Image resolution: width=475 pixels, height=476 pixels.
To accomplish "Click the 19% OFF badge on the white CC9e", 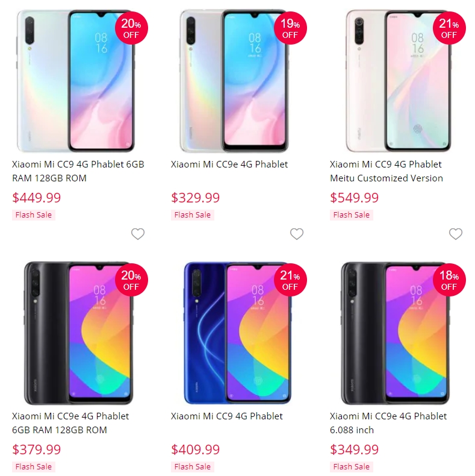I will [290, 28].
